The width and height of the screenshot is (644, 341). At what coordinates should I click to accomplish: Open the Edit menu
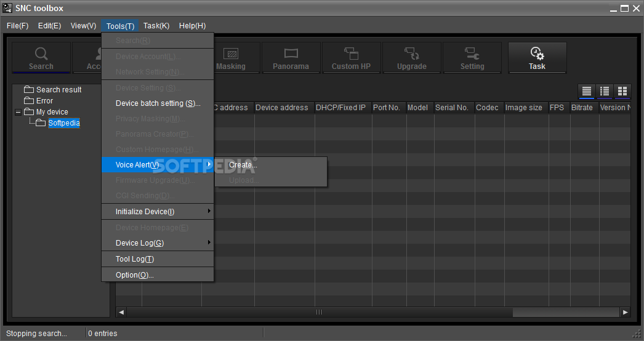pos(50,25)
